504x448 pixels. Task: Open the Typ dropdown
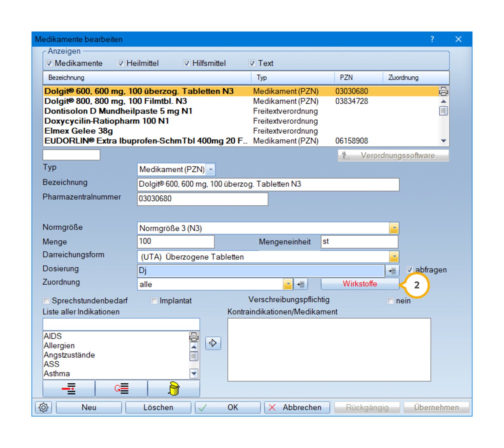211,169
